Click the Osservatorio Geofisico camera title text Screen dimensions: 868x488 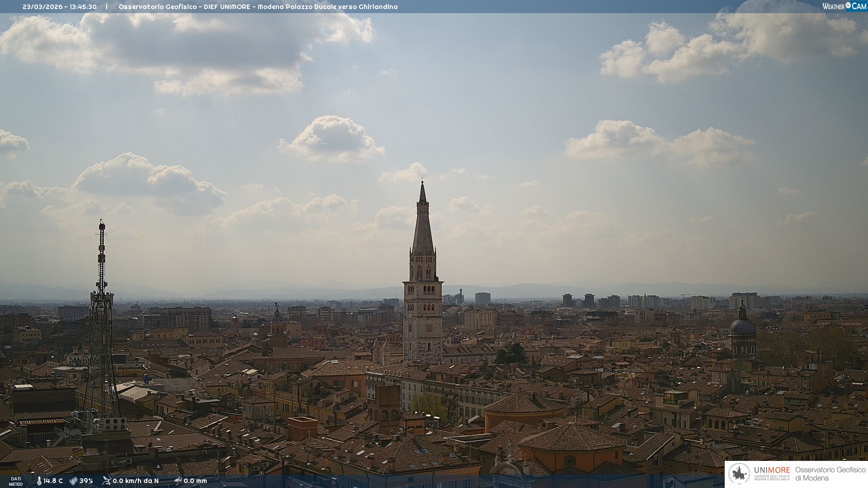[258, 7]
